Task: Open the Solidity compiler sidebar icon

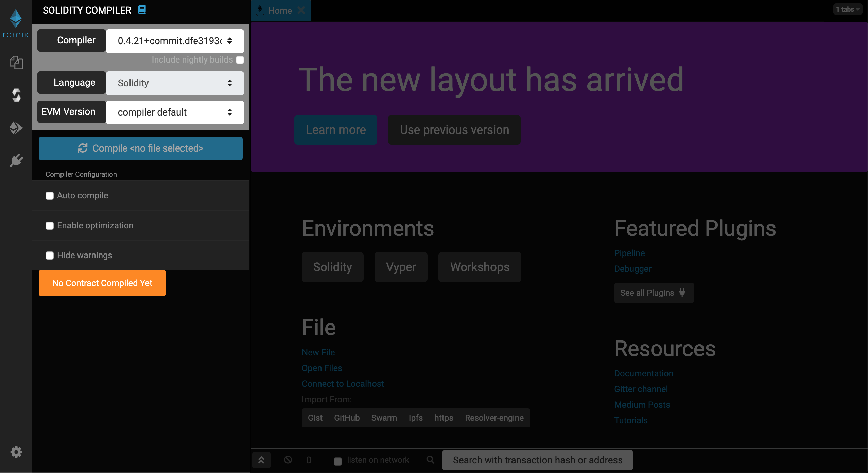Action: click(16, 95)
